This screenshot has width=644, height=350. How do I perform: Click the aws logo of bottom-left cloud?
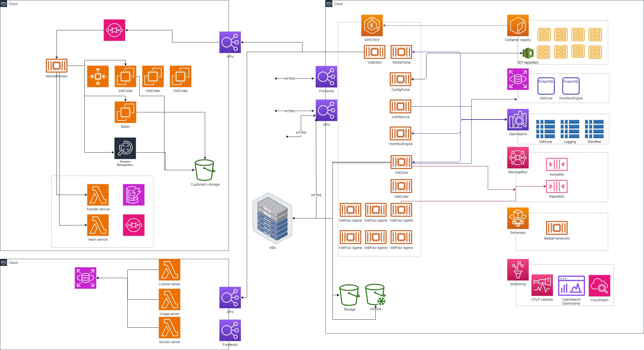[4, 262]
